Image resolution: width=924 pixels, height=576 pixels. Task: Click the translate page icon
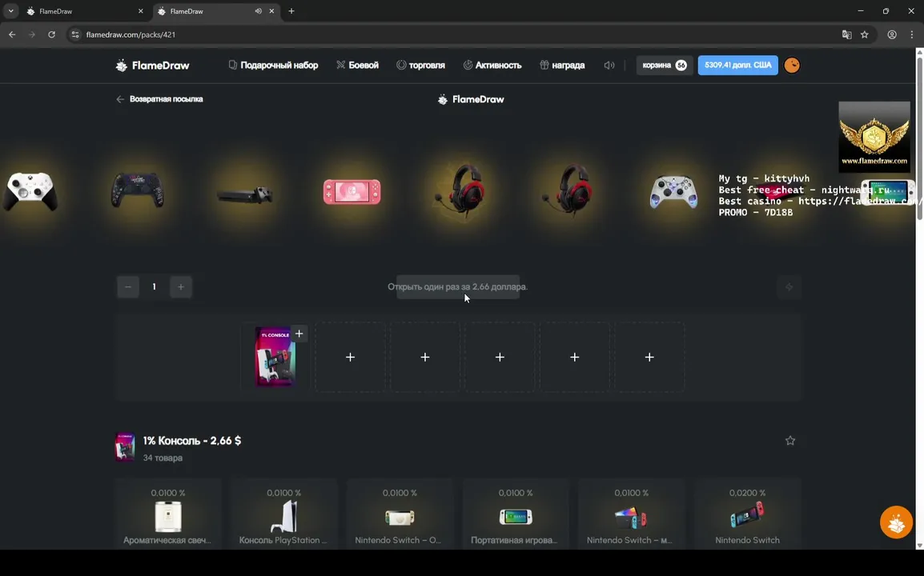(847, 34)
